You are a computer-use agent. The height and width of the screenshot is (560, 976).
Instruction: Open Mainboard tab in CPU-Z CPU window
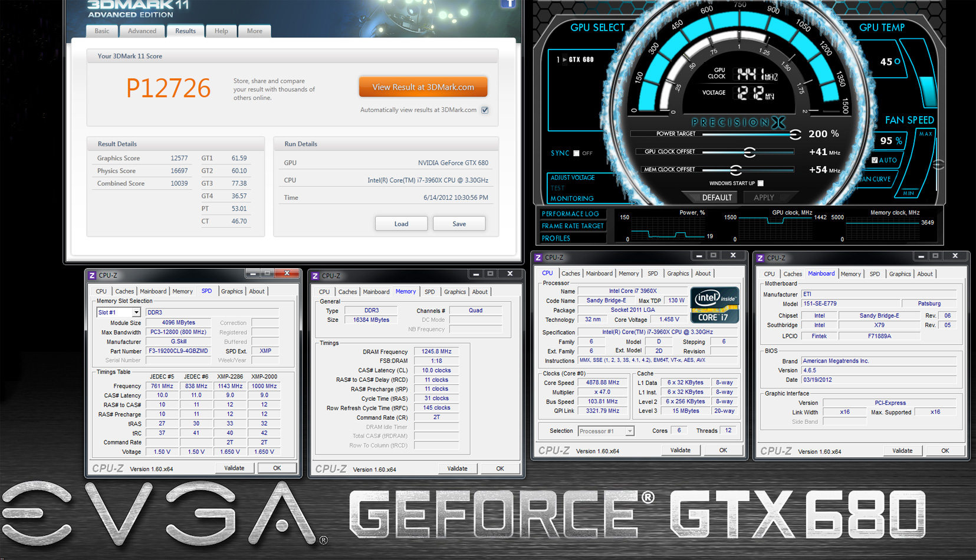(x=599, y=274)
